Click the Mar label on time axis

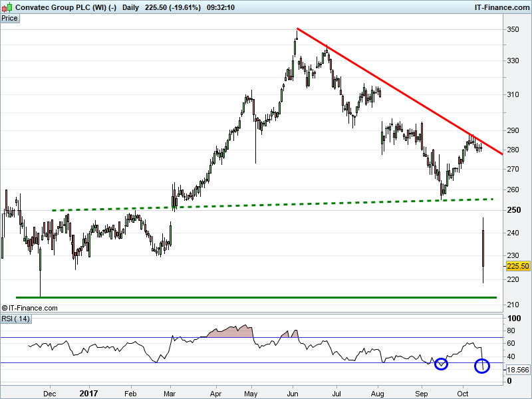click(170, 394)
